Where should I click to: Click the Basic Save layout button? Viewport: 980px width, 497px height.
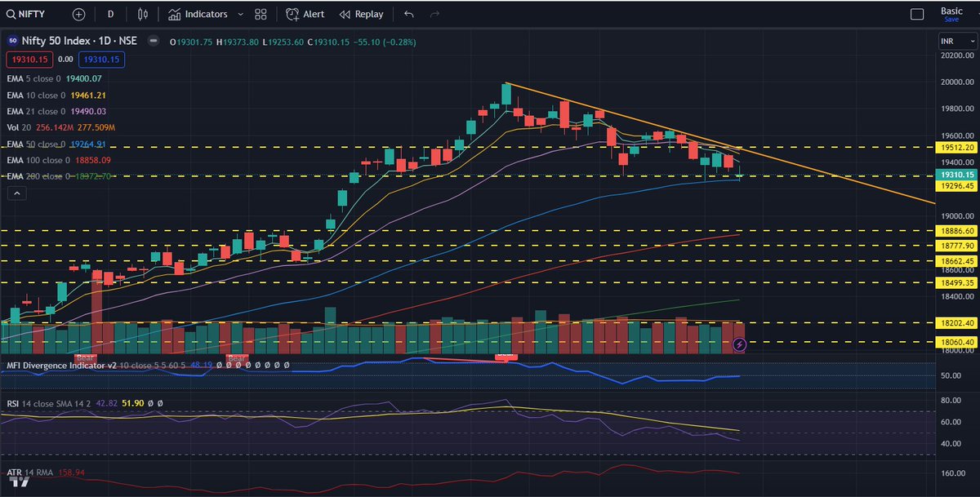951,14
